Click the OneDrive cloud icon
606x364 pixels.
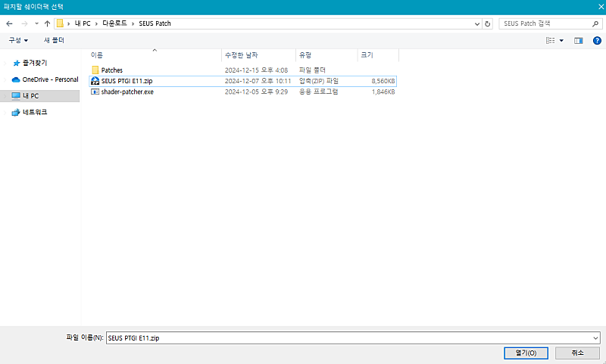point(16,79)
